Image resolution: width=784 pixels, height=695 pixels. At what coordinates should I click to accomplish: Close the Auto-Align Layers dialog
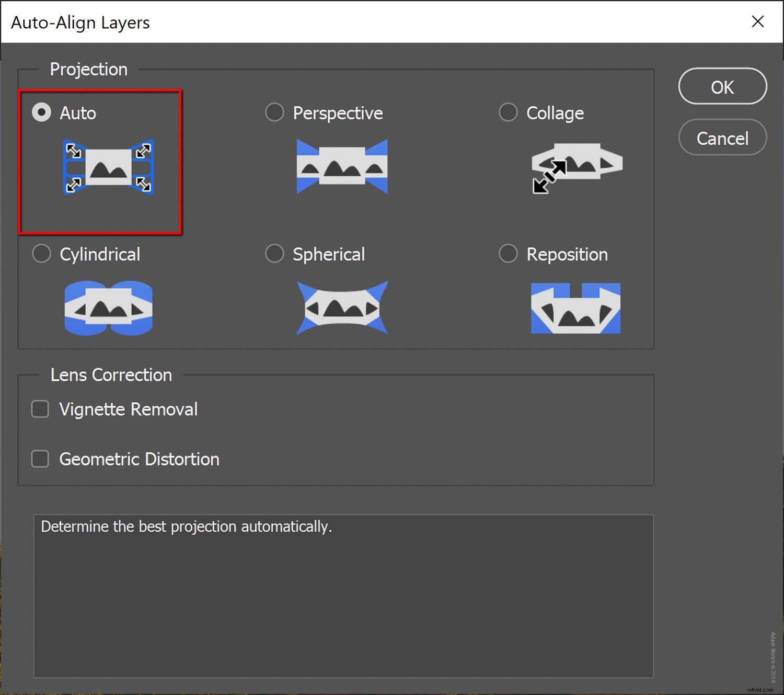click(x=757, y=21)
